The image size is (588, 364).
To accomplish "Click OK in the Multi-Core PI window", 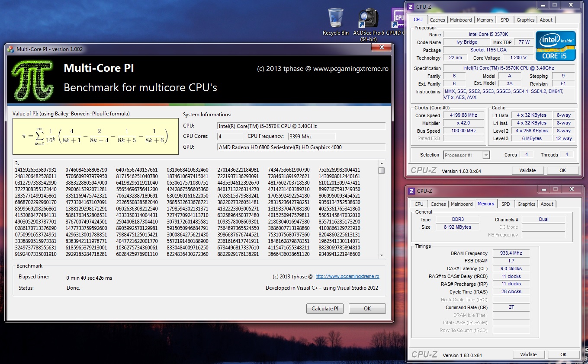I will [x=367, y=309].
